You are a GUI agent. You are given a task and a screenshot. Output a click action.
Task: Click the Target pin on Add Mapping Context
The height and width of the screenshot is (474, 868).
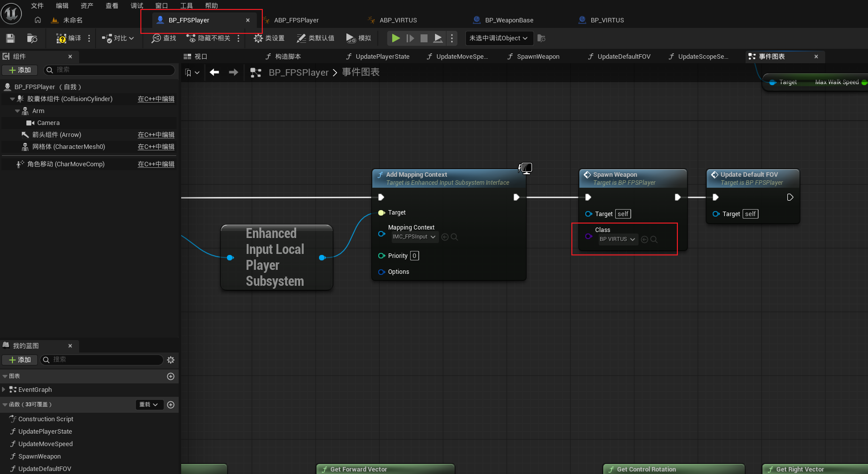(382, 213)
